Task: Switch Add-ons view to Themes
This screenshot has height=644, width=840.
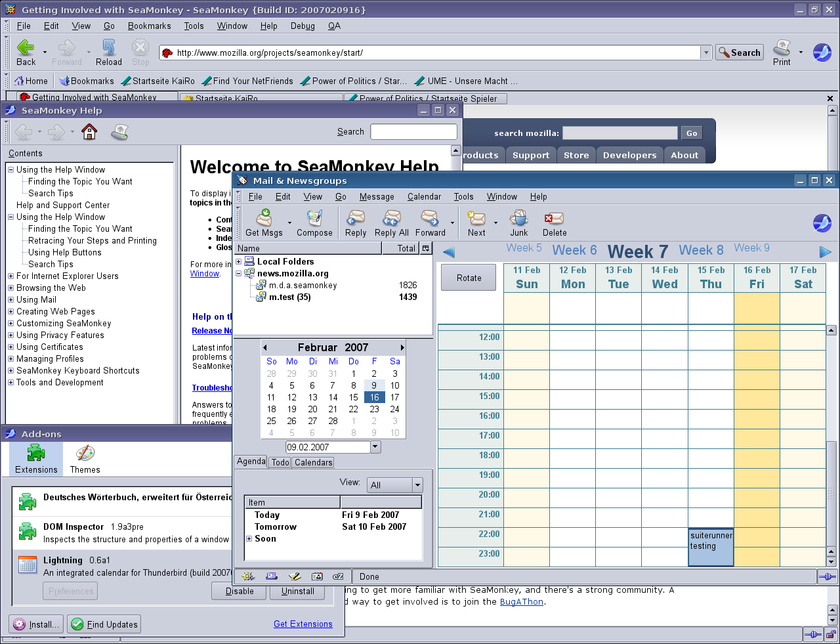Action: pos(85,458)
